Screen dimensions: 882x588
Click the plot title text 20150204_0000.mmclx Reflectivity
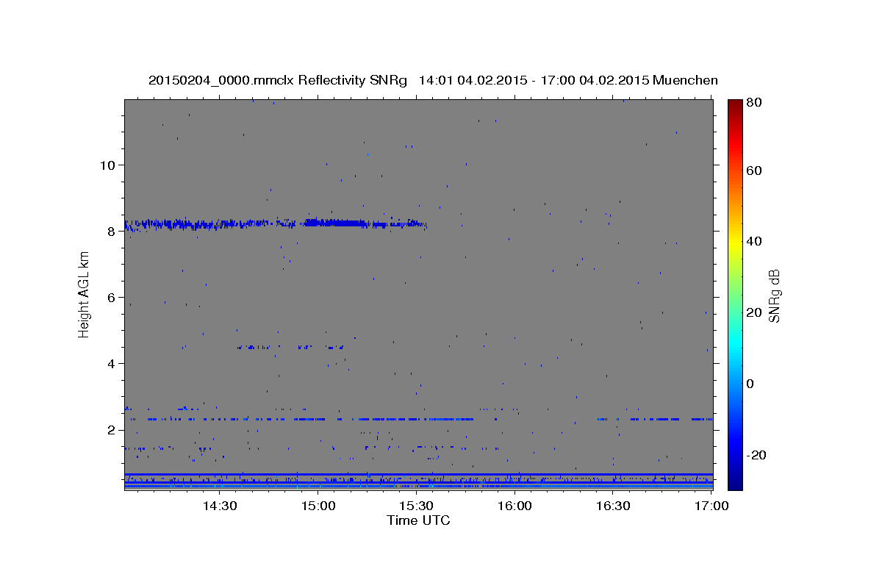point(243,80)
